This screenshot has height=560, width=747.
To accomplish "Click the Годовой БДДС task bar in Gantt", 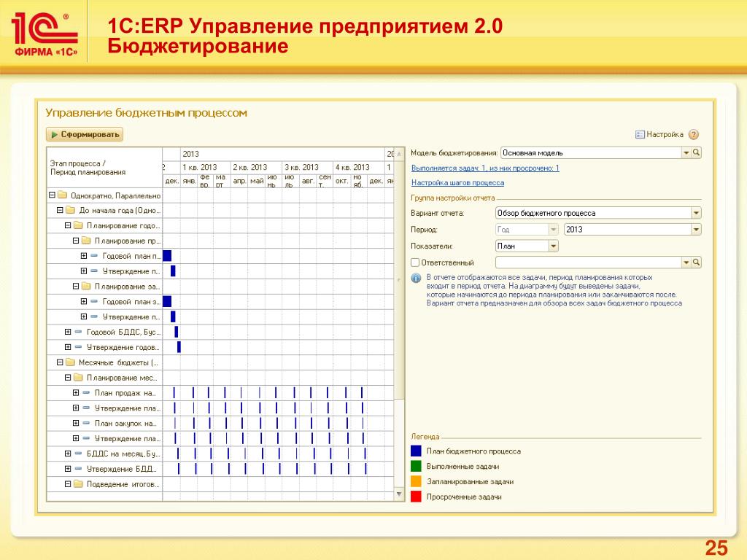I will point(177,332).
